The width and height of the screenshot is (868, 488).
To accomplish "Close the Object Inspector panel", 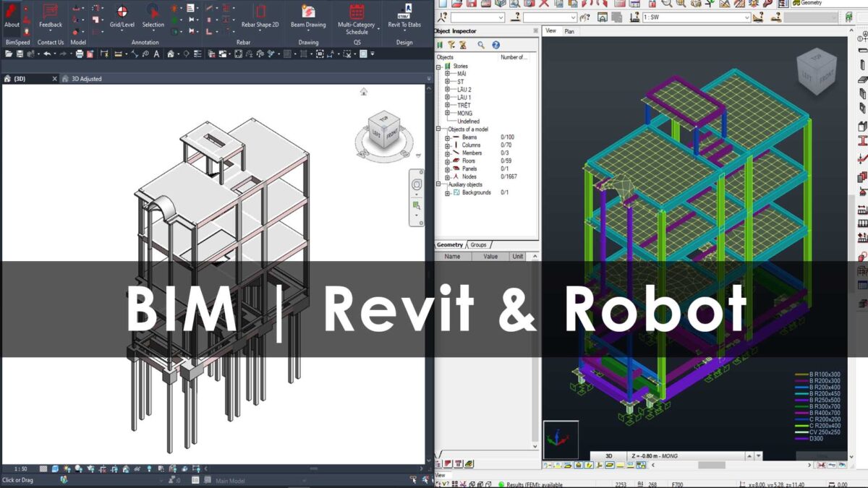I will click(x=535, y=31).
